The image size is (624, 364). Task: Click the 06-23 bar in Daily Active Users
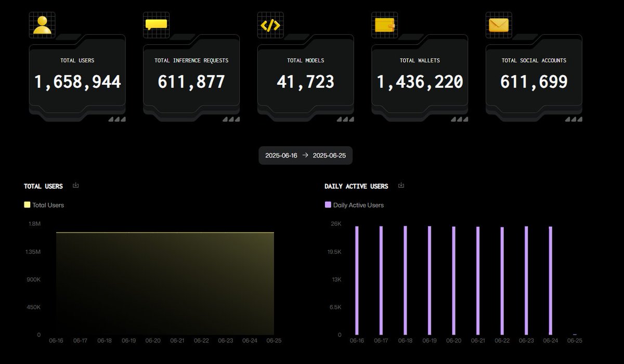(x=526, y=280)
